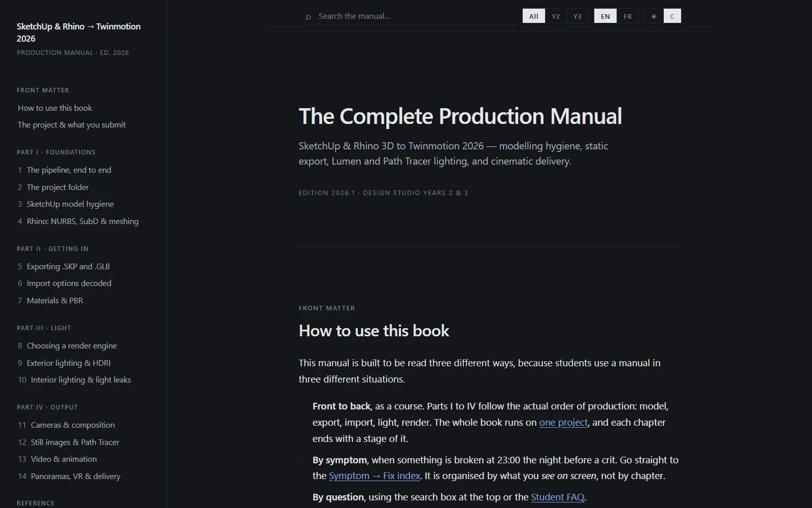
Task: Go to chapter 9 Exterior lighting & HDRI
Action: click(x=64, y=363)
